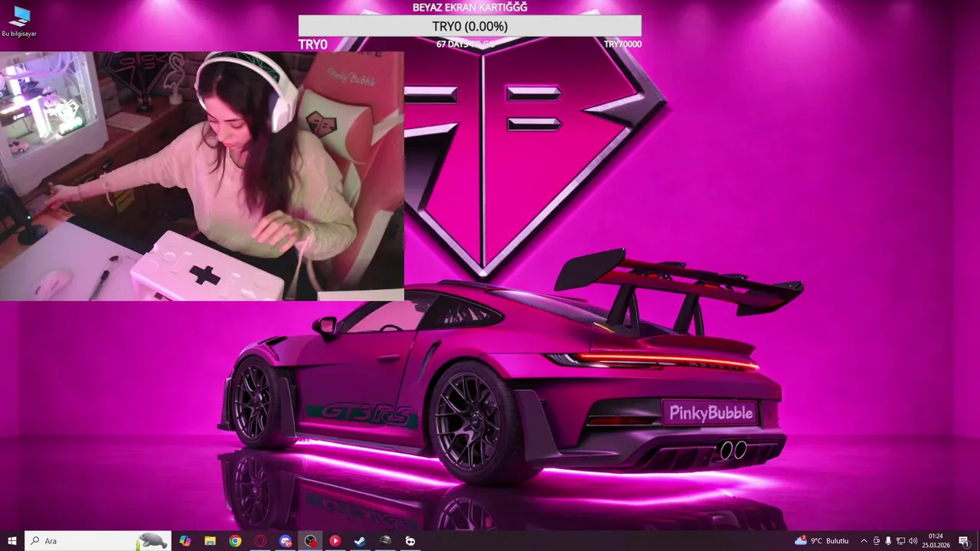The width and height of the screenshot is (980, 551).
Task: Click the TRY70000 goal amount text
Action: [622, 44]
